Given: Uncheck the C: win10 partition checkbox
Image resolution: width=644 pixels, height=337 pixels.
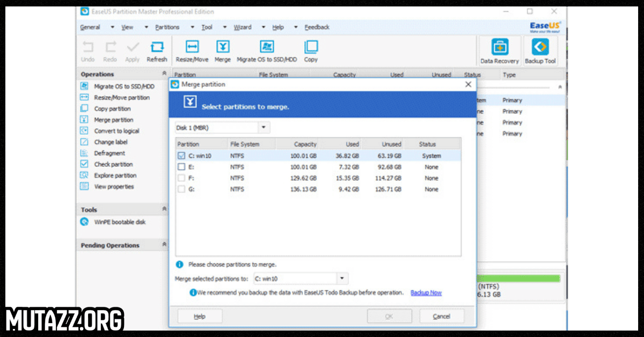Looking at the screenshot, I should (180, 156).
